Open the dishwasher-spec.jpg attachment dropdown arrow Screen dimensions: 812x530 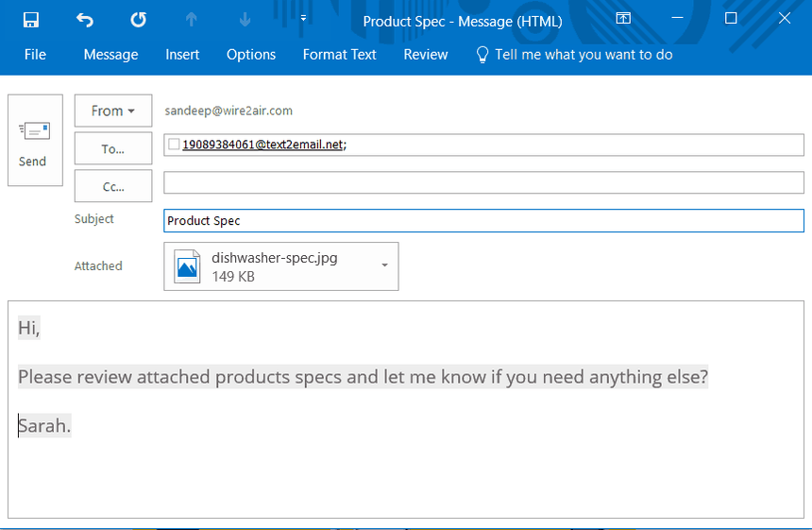[x=384, y=266]
